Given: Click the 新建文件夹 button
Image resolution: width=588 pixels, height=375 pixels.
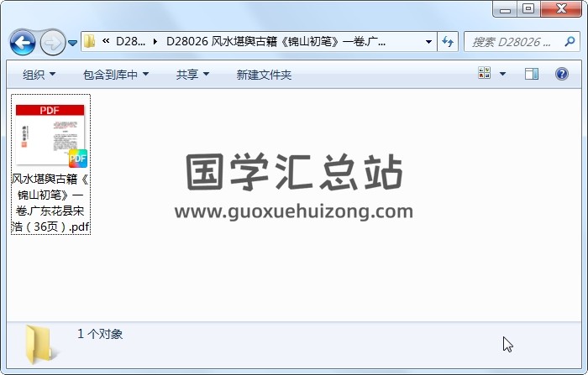Looking at the screenshot, I should (x=264, y=75).
